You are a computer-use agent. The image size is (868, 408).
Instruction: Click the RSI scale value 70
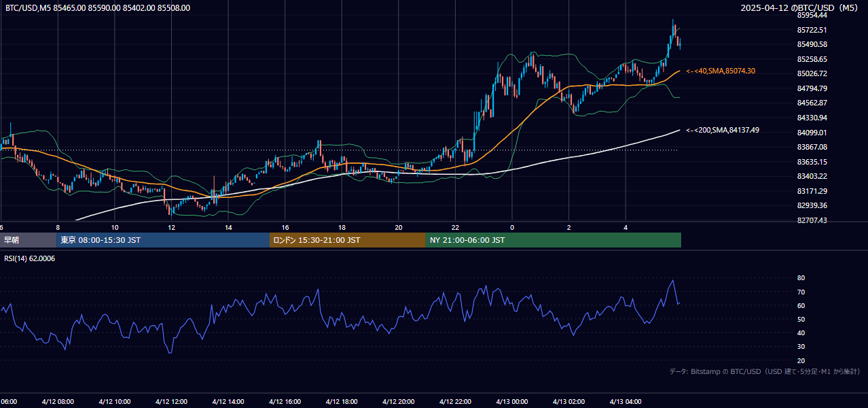tap(801, 292)
